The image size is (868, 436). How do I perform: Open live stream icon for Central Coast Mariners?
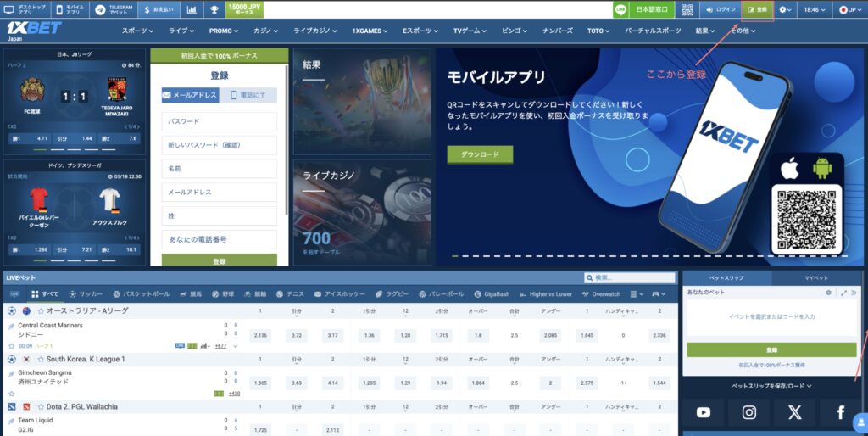click(x=180, y=346)
